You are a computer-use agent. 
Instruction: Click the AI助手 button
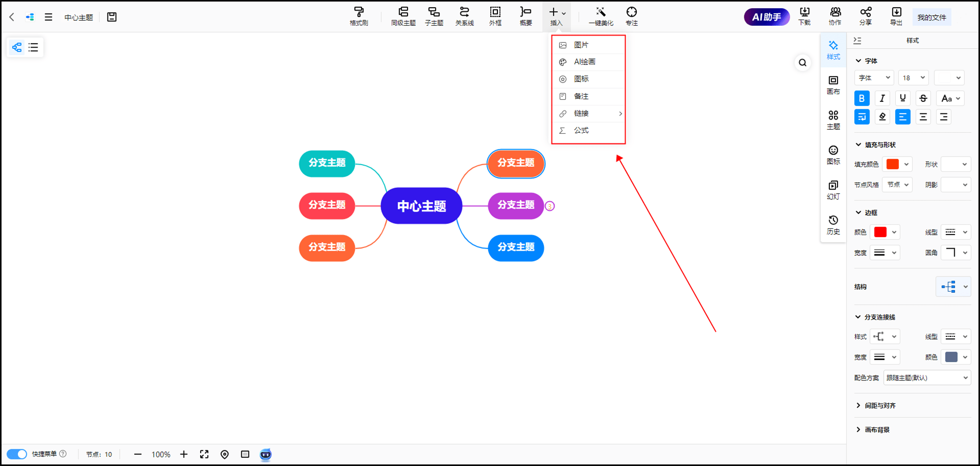coord(766,17)
